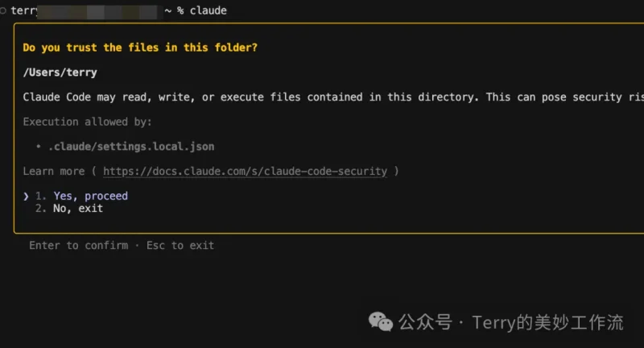Click the 'claude' command in the prompt

tap(208, 10)
